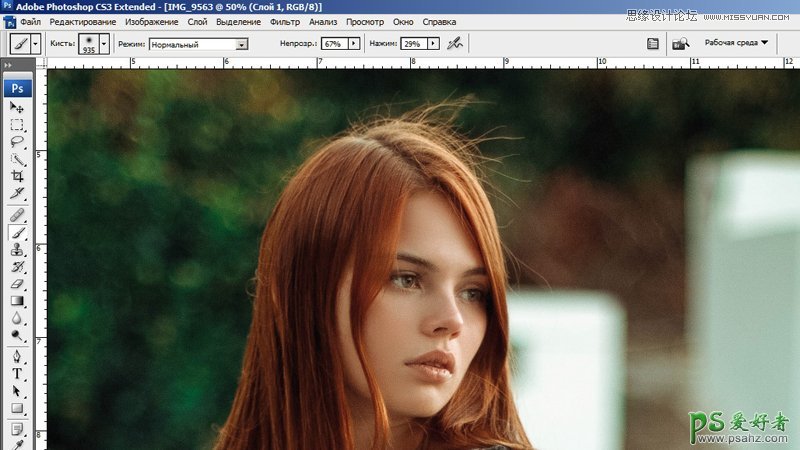Click the Нажим flow value field

(x=413, y=44)
